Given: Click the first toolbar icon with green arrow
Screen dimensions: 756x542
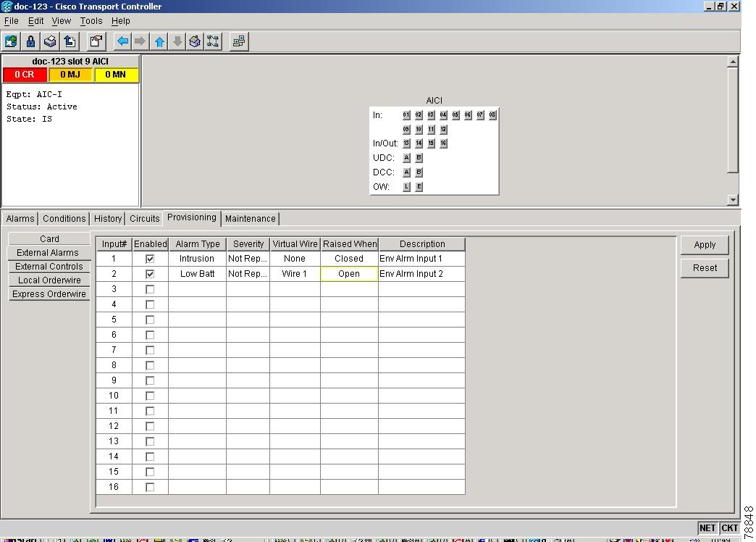Looking at the screenshot, I should pos(11,41).
